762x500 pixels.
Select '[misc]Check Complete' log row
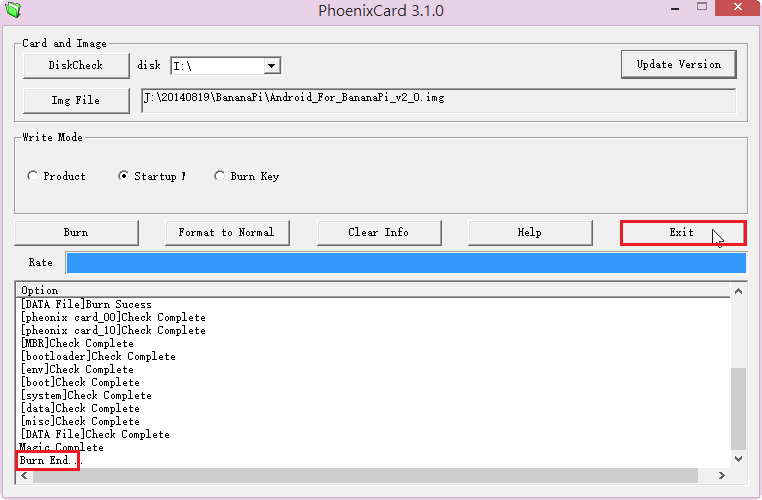(x=80, y=422)
